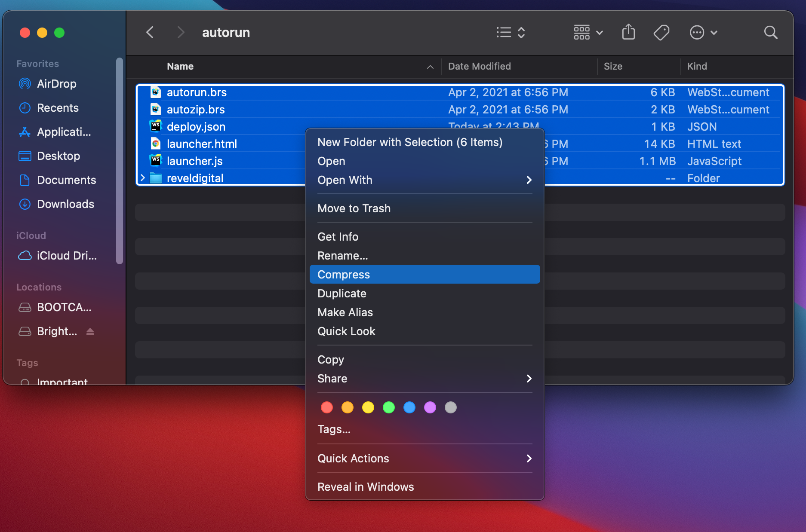
Task: Eject the Bright... volume
Action: click(x=90, y=331)
